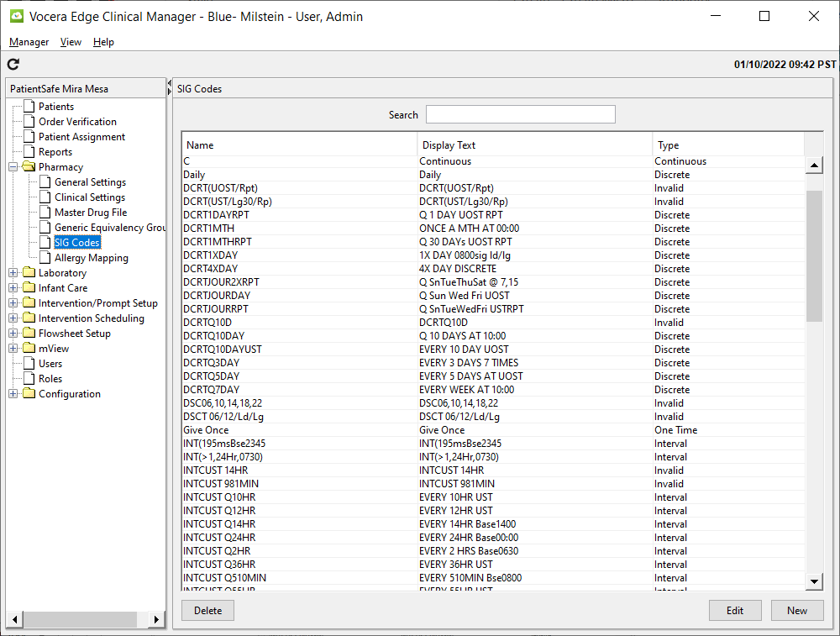Select the Allergy Mapping tree item

[91, 258]
